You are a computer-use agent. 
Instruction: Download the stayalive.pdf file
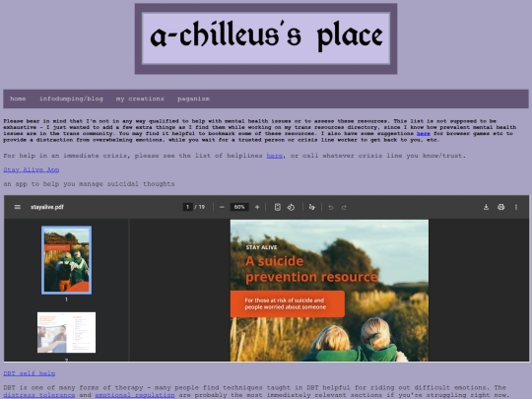point(486,207)
